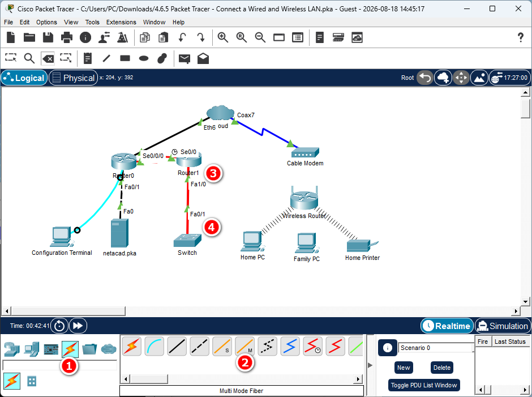Switch to the Physical workspace
Viewport: 532px width, 397px height.
pos(73,78)
